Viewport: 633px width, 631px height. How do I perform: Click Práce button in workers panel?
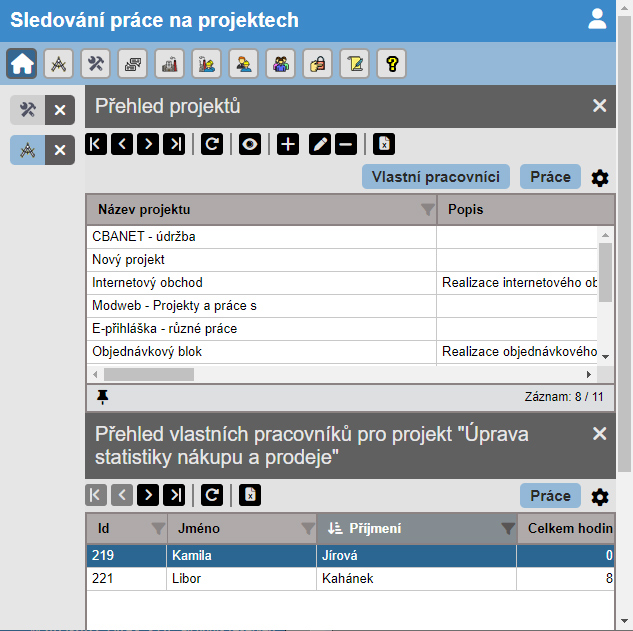click(x=550, y=496)
